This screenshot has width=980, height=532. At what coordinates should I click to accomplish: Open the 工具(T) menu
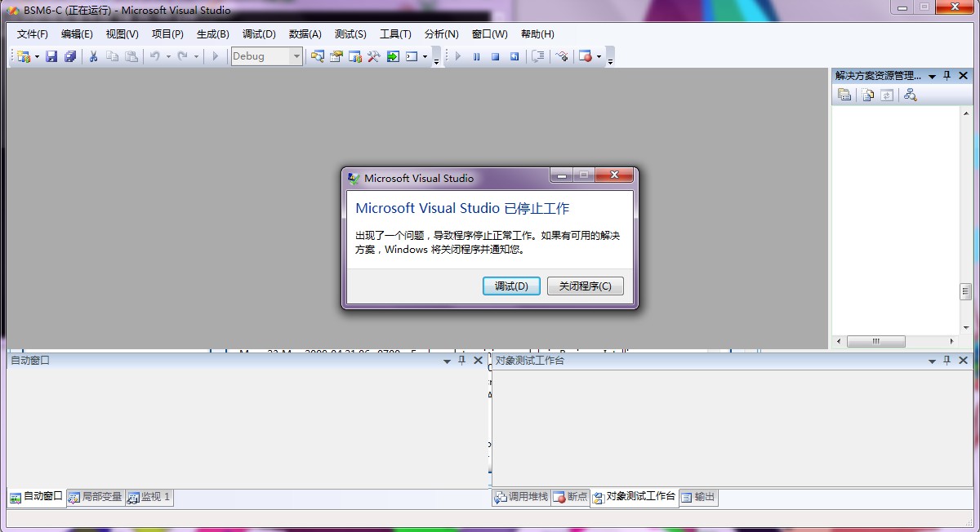click(395, 33)
